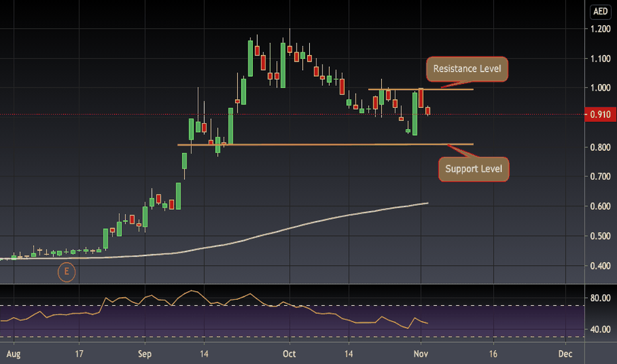Image resolution: width=617 pixels, height=364 pixels.
Task: Click the 1.100 price axis label
Action: click(600, 59)
